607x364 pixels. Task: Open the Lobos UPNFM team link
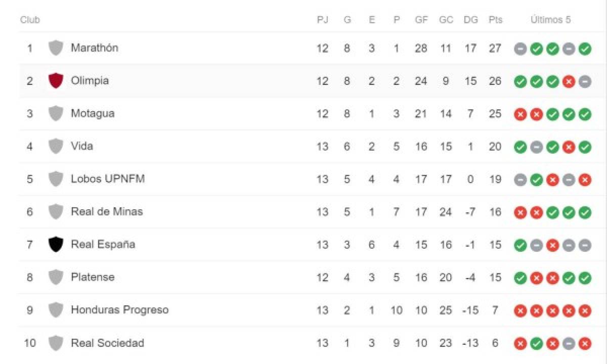pos(108,179)
